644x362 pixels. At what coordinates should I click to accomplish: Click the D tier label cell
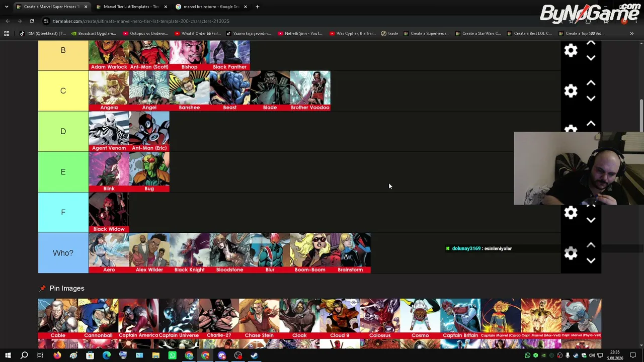point(63,131)
